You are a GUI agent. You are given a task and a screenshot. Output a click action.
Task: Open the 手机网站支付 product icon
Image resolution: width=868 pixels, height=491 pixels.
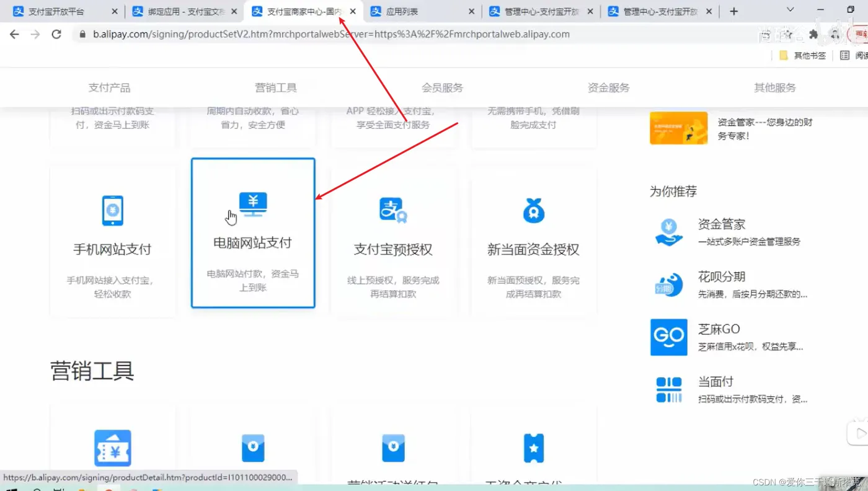112,211
